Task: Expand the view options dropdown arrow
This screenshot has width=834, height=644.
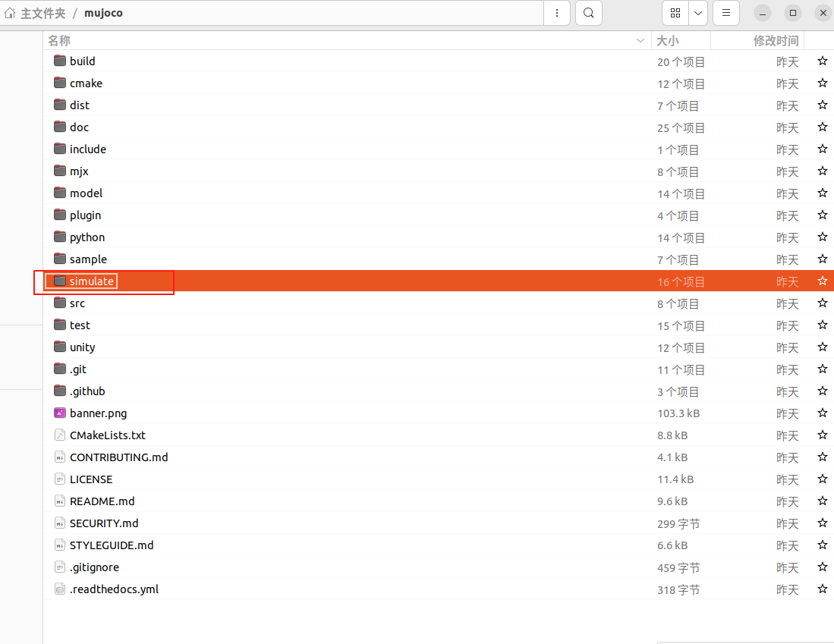Action: point(698,13)
